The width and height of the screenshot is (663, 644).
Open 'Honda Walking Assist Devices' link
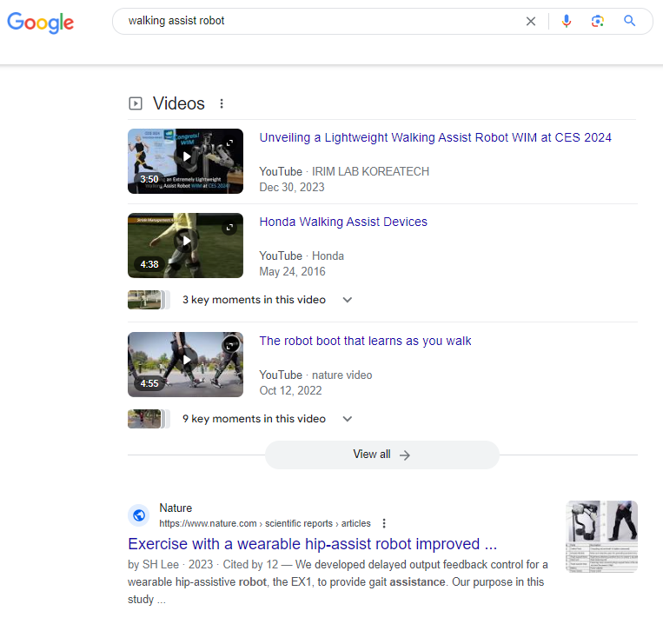[343, 222]
